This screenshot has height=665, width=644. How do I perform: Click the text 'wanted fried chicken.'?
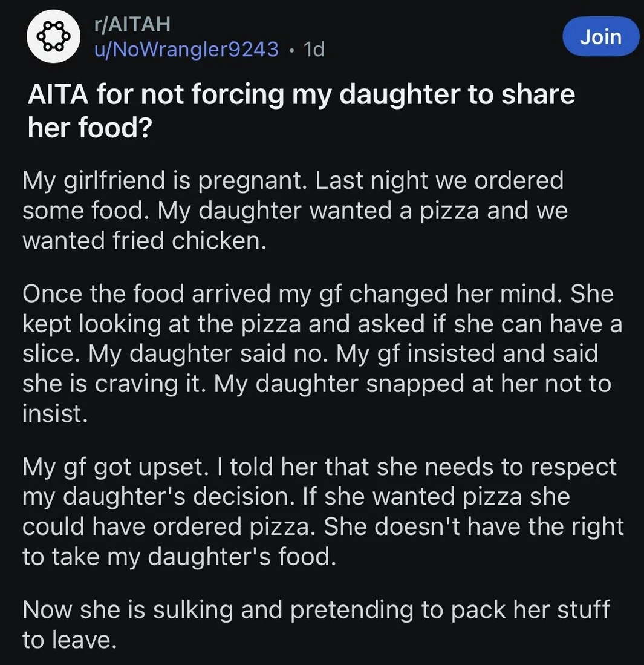[145, 240]
